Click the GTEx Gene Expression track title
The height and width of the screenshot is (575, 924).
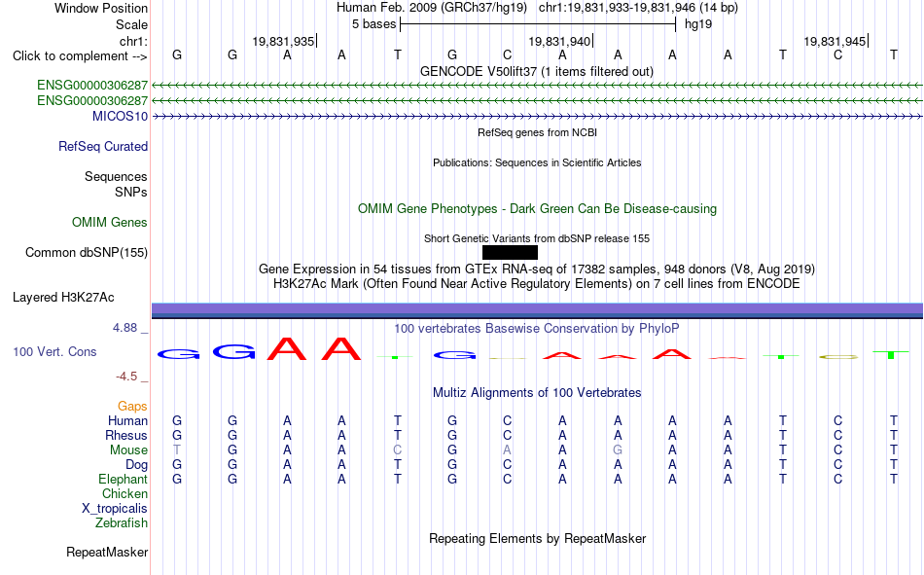(537, 269)
